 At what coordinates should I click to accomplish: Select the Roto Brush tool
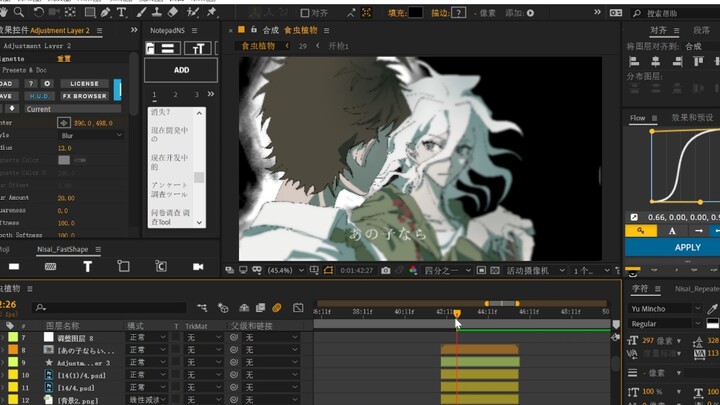(x=193, y=12)
